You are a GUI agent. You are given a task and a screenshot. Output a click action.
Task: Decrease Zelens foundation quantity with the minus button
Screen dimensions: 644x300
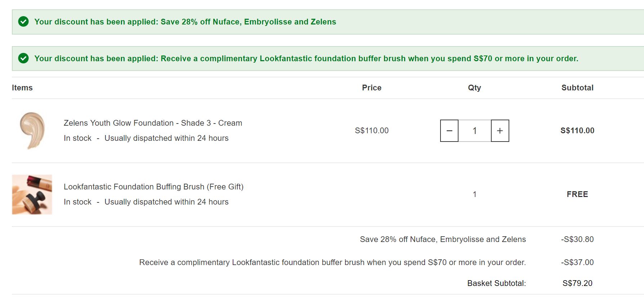(x=449, y=131)
